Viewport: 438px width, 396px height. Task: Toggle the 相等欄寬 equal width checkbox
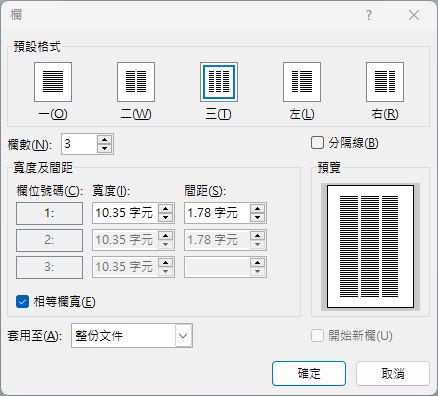tap(22, 302)
